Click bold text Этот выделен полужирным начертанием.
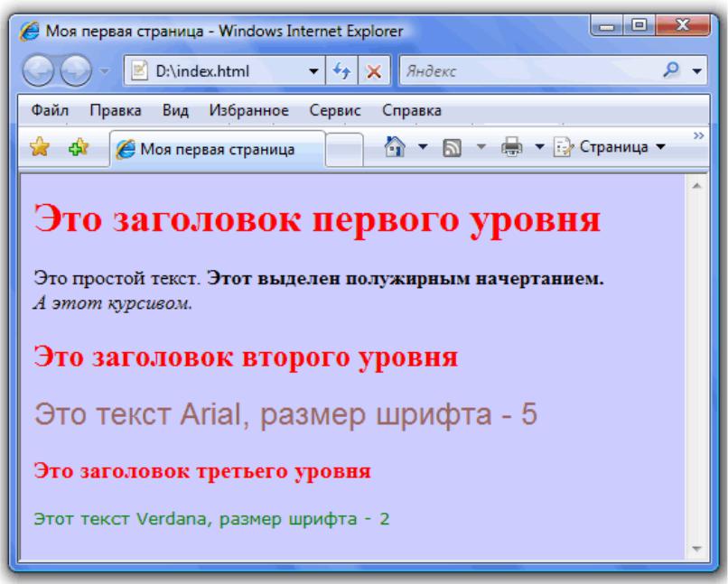728x584 pixels. (406, 278)
